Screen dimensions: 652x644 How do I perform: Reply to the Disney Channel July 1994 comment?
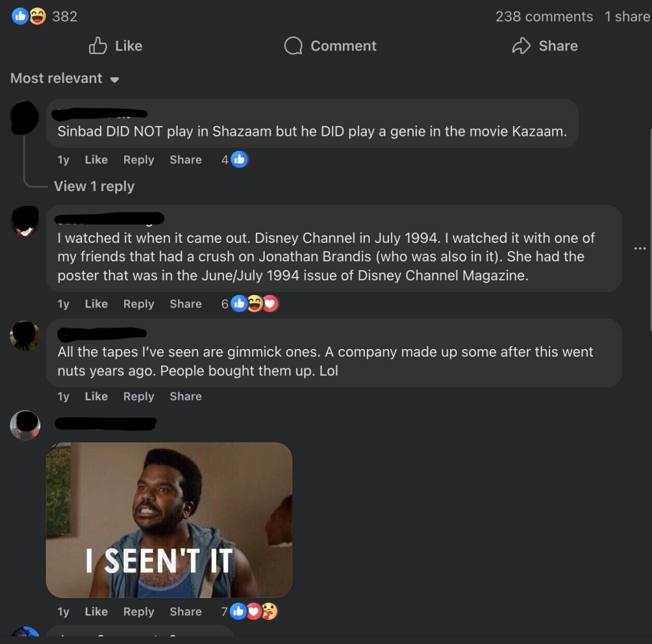click(139, 304)
